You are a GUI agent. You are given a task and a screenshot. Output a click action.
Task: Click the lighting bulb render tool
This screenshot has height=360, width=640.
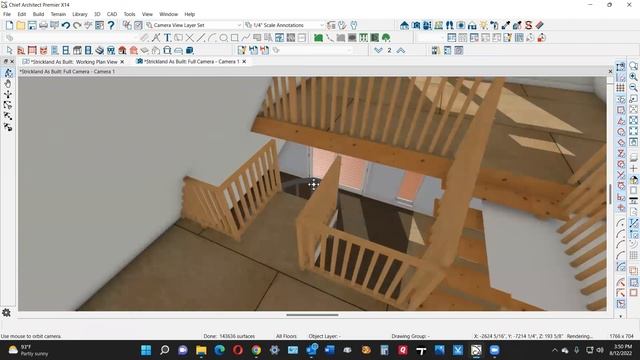[x=483, y=25]
